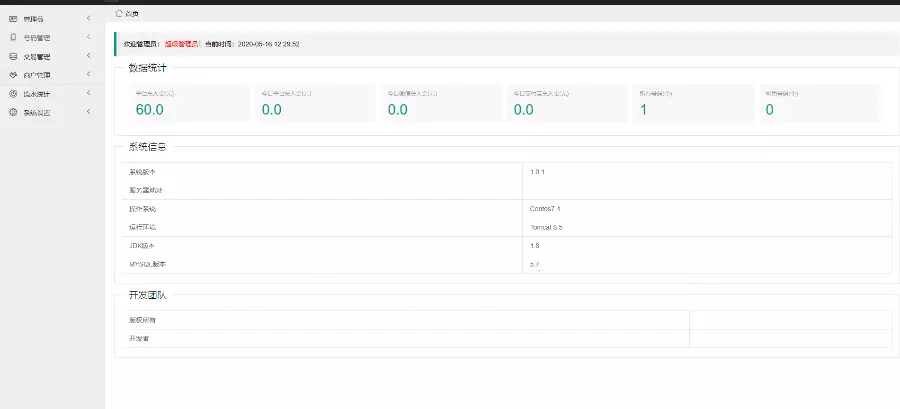
Task: Click the Centos7.4 system info cell
Action: click(546, 209)
